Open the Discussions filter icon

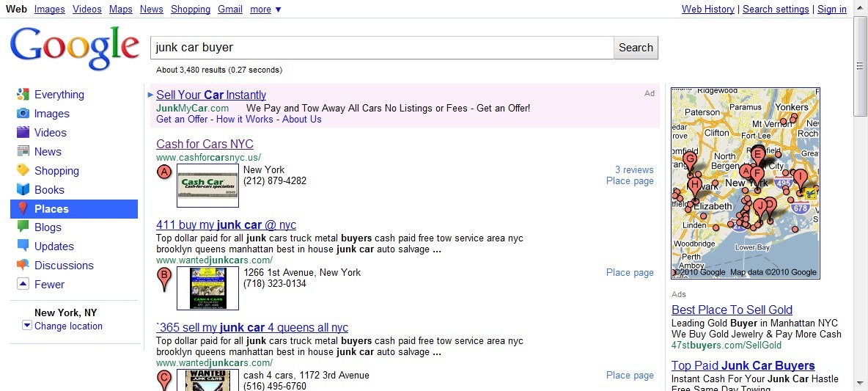tap(23, 265)
